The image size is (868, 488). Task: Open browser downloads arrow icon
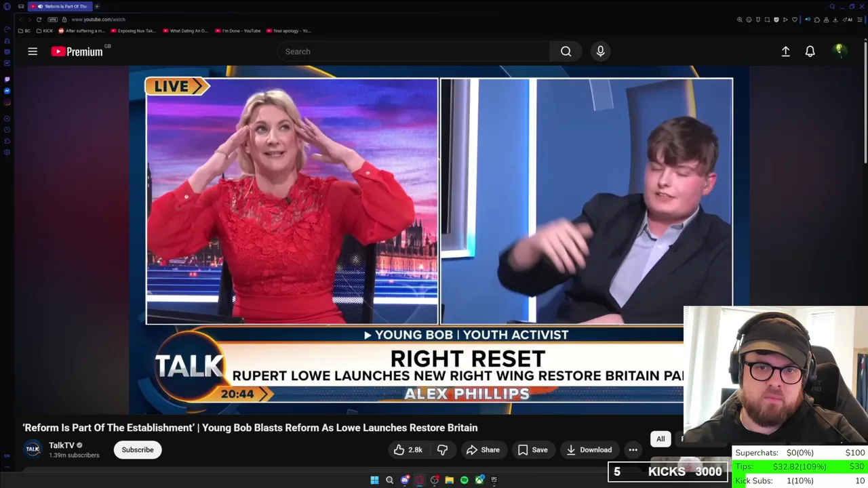point(835,20)
